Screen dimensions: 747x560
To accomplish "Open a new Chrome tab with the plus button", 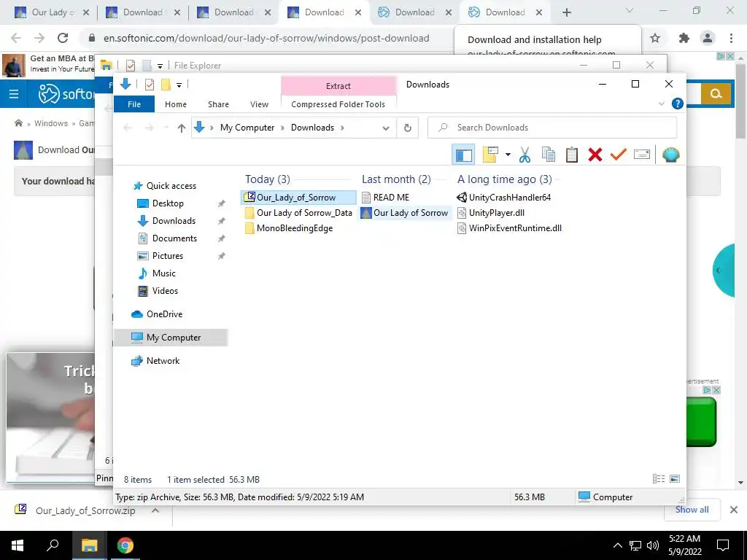I will (x=566, y=12).
